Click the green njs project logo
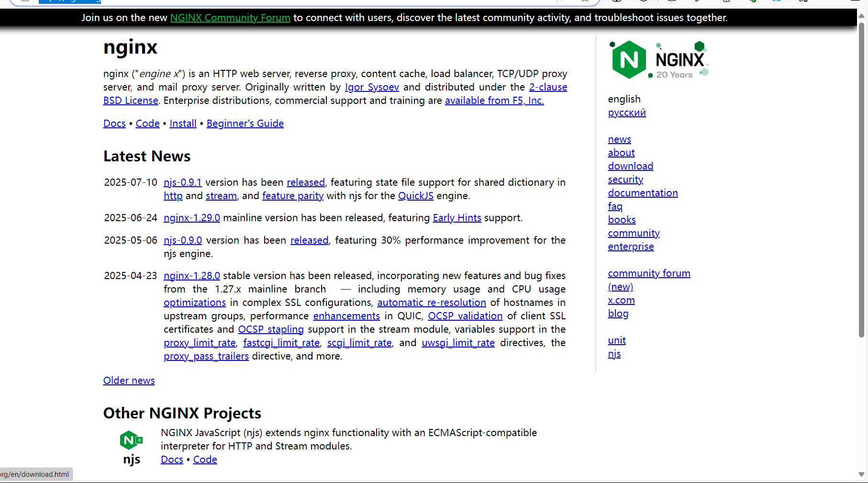This screenshot has height=483, width=868. tap(131, 440)
